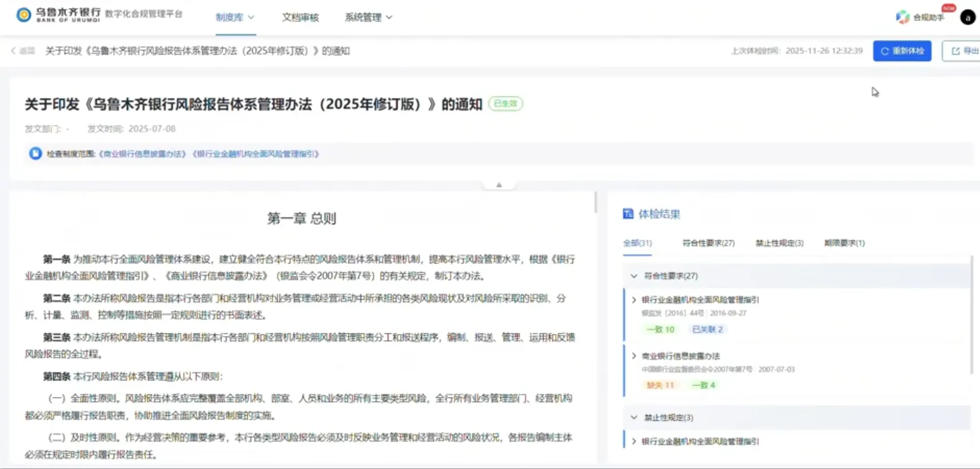Click the back arrow beside 返回
The height and width of the screenshot is (469, 980).
pos(14,51)
